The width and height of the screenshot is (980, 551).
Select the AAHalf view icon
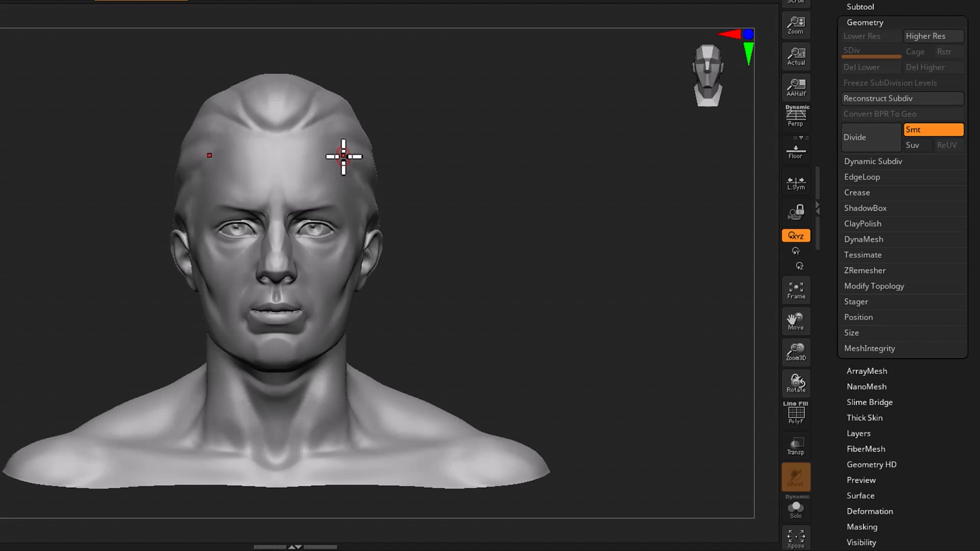(796, 87)
